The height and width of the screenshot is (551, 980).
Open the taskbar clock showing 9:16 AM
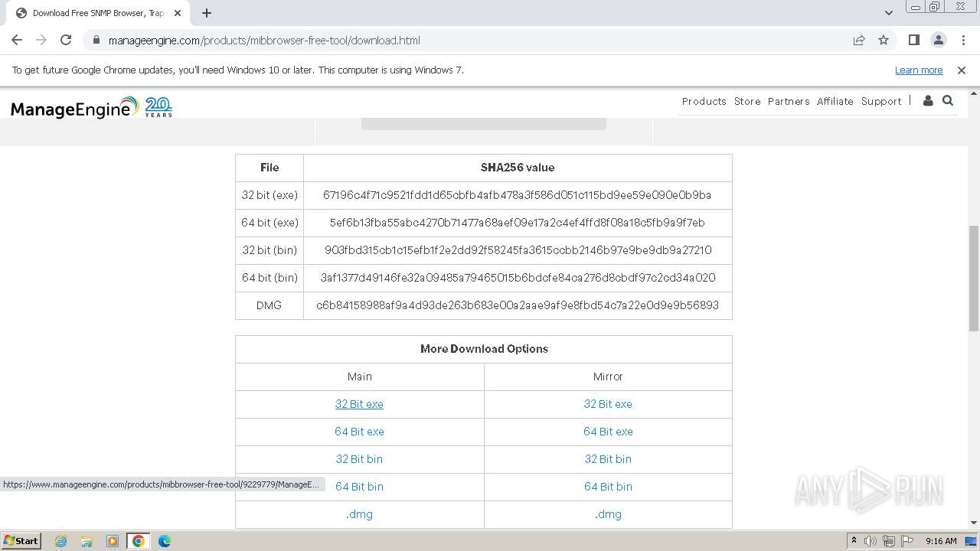click(941, 541)
